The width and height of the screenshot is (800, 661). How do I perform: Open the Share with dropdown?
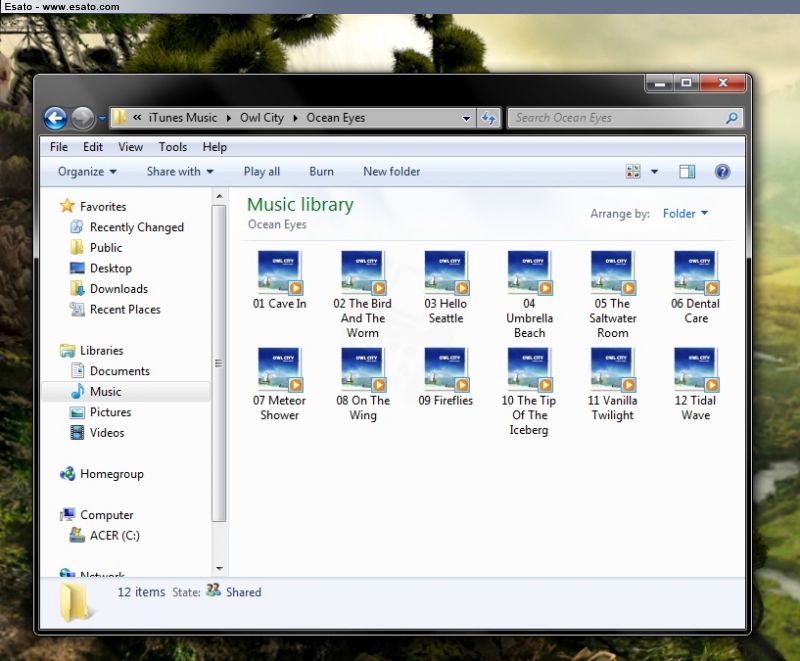(x=180, y=171)
